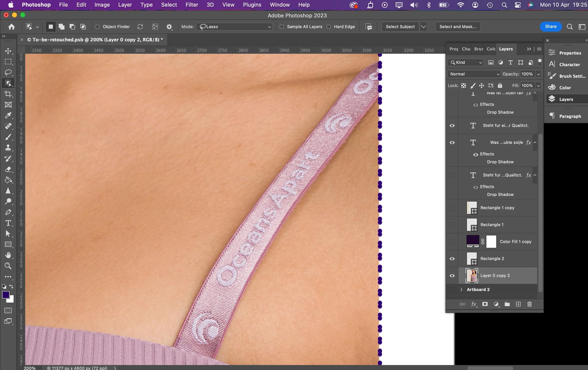Viewport: 588px width, 370px height.
Task: Expand the Artboard 2 group
Action: coord(461,289)
